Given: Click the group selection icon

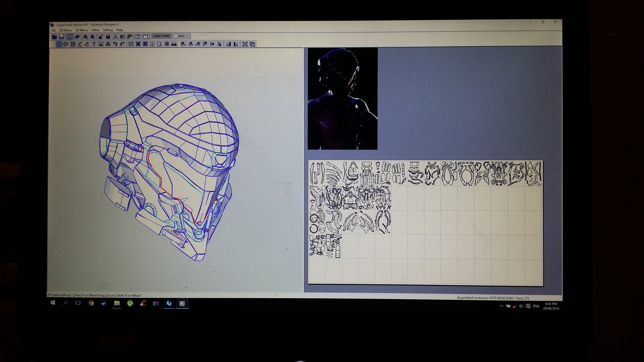Looking at the screenshot, I should [x=245, y=44].
